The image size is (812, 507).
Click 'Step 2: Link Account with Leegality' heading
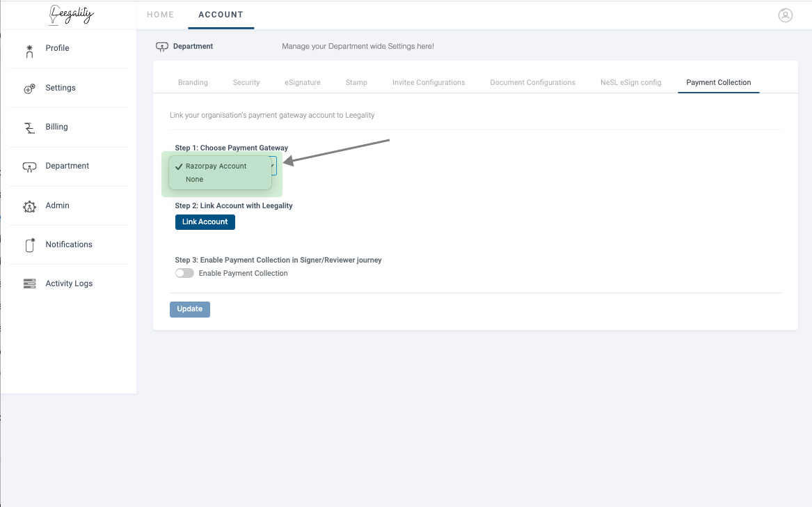234,206
